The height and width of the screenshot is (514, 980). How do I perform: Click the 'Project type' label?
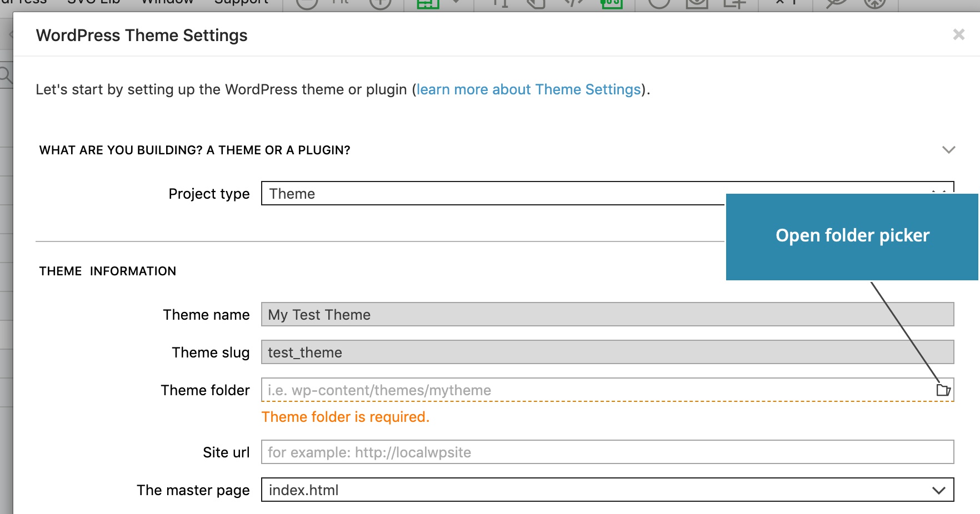(209, 194)
